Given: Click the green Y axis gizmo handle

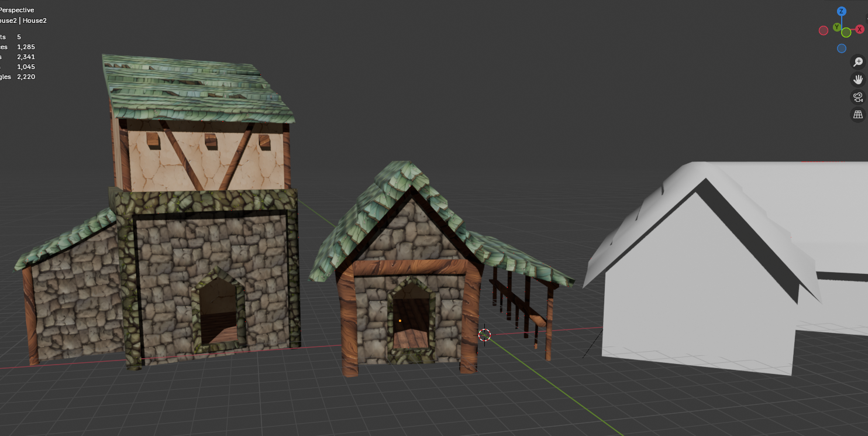Looking at the screenshot, I should pyautogui.click(x=837, y=28).
